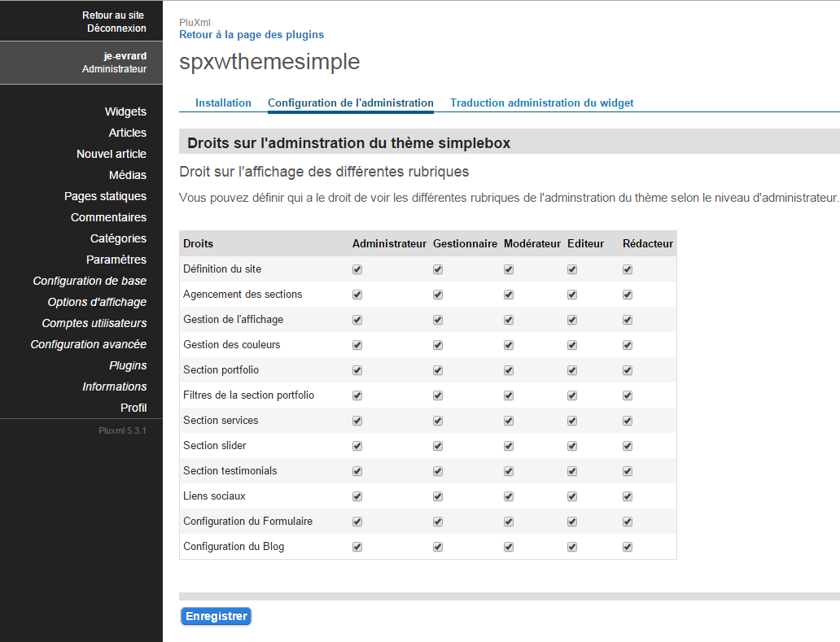This screenshot has height=642, width=840.
Task: Click Déconnexion in the sidebar
Action: (116, 28)
